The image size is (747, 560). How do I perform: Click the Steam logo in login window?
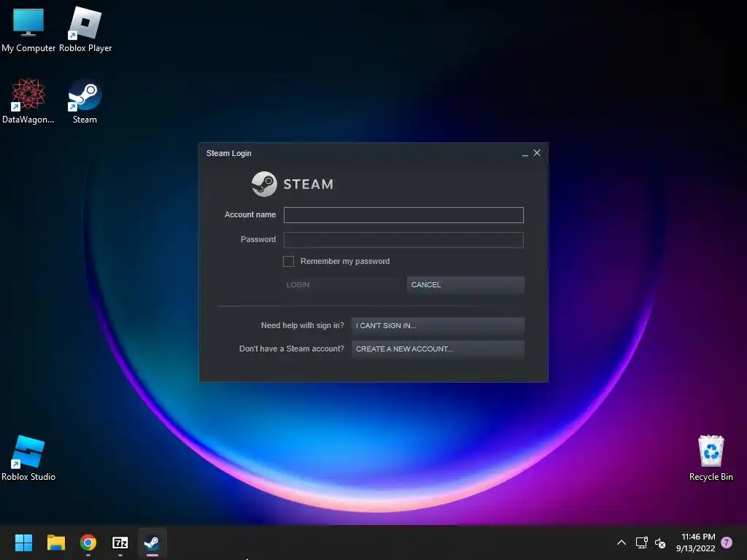[x=293, y=184]
